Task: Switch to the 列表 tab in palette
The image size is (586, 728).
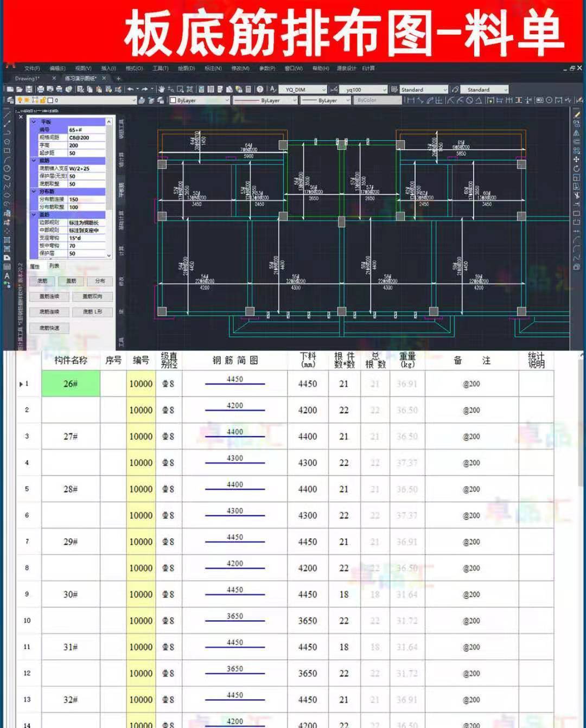Action: click(54, 266)
